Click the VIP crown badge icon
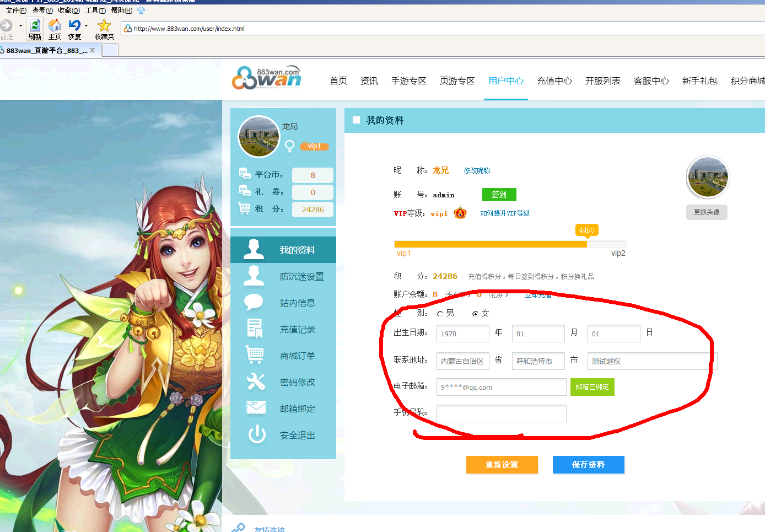Viewport: 765px width, 532px height. [460, 213]
